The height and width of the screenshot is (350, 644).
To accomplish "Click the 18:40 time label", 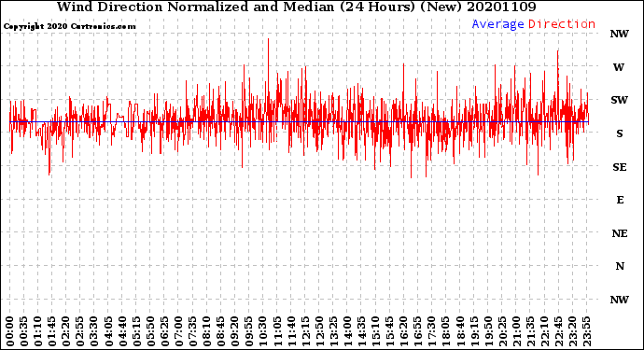I will (x=460, y=331).
